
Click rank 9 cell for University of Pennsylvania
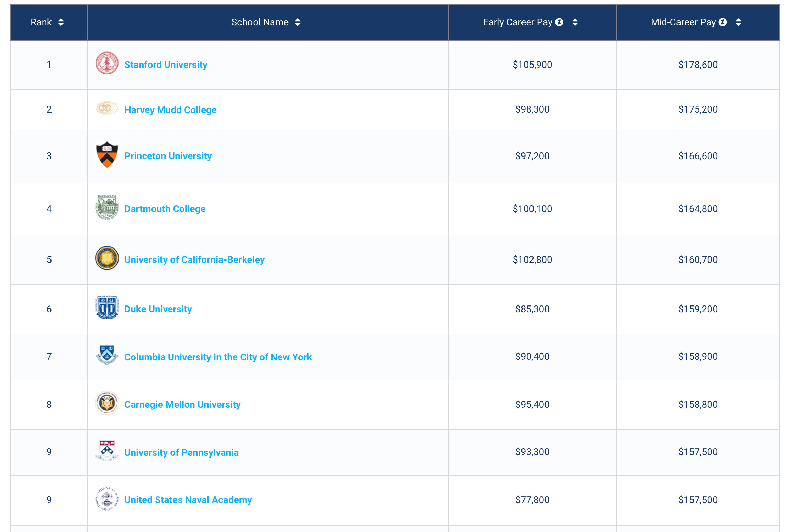coord(49,452)
